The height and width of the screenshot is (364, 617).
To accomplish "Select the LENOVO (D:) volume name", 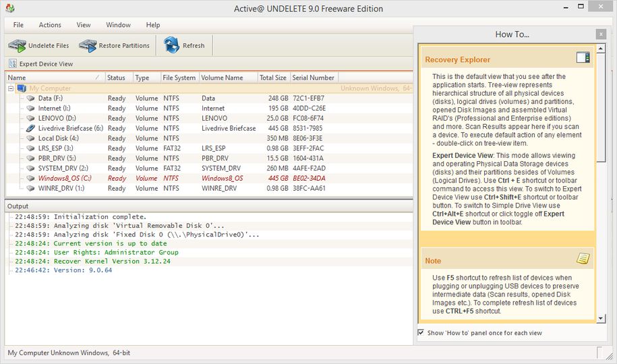I will tap(57, 119).
